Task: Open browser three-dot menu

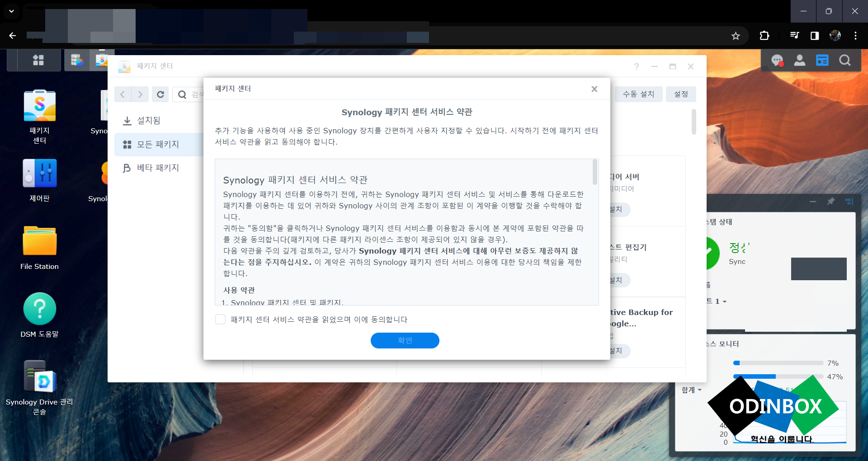Action: click(x=855, y=36)
